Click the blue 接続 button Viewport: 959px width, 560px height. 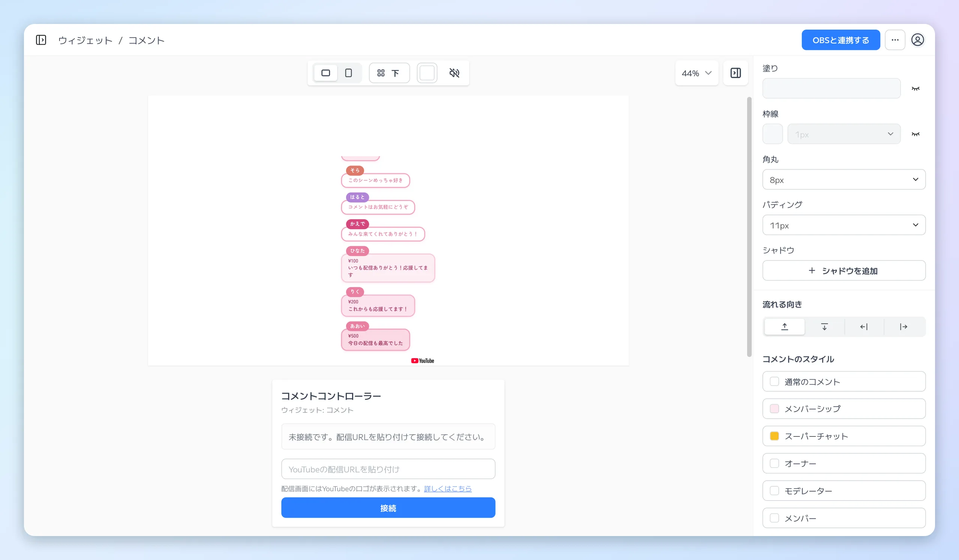[388, 508]
